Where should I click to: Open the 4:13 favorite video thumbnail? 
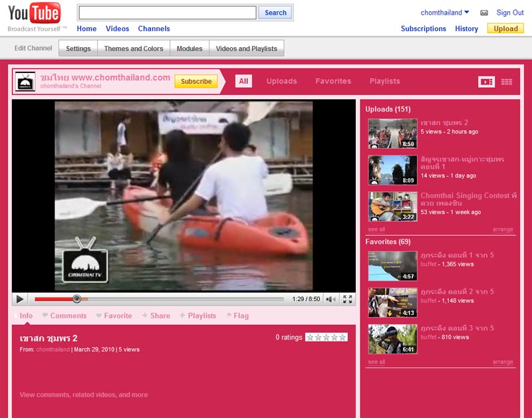point(392,303)
